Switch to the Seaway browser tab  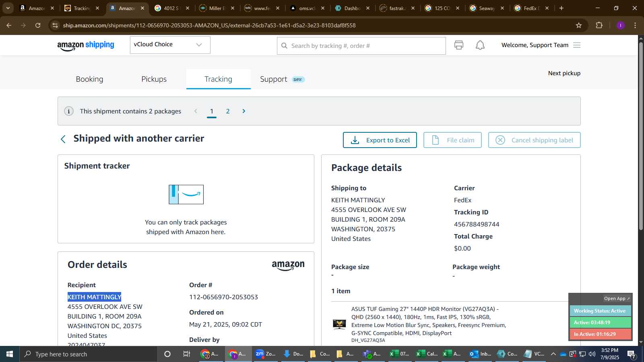pyautogui.click(x=486, y=8)
